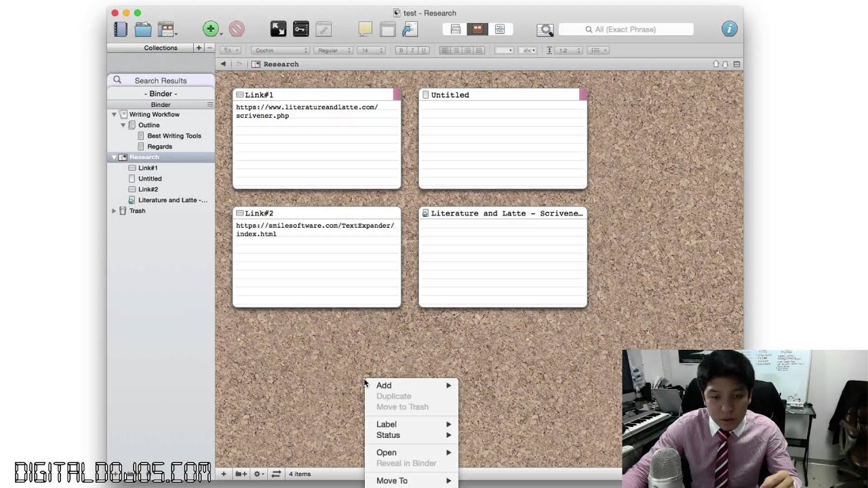Viewport: 868px width, 488px height.
Task: Select Regards document in binder
Action: point(159,146)
